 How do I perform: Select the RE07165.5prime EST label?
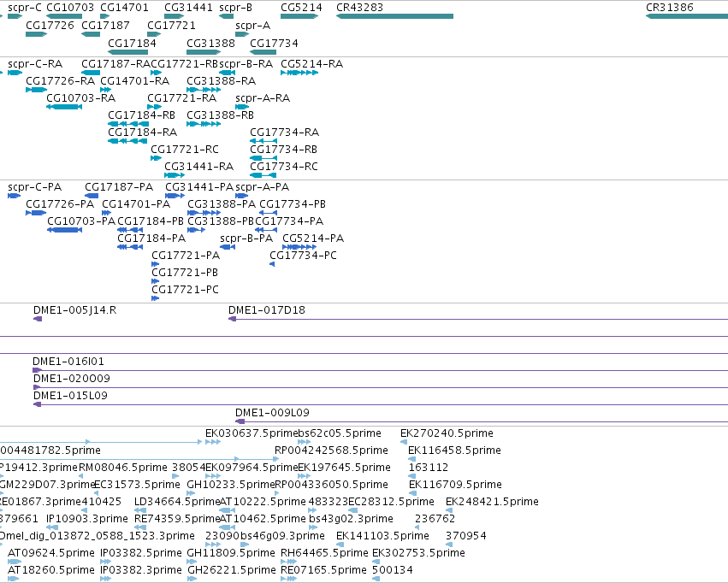(x=323, y=571)
